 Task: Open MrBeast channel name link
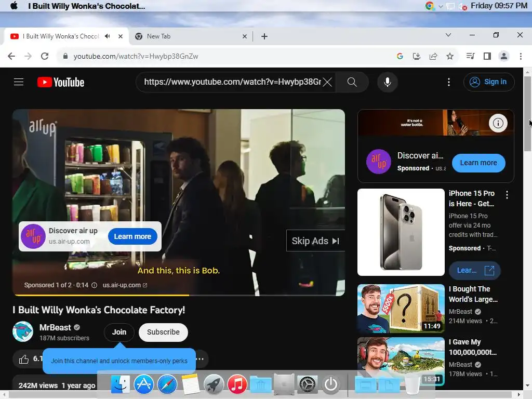[55, 327]
